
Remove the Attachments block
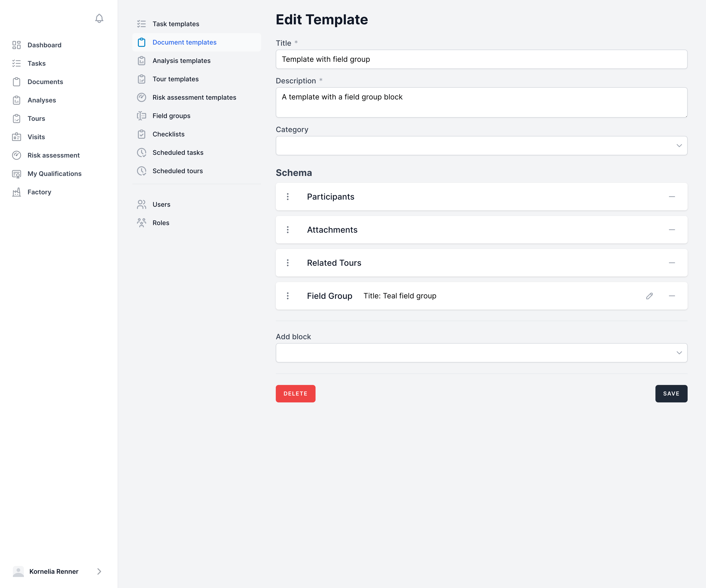pos(672,229)
